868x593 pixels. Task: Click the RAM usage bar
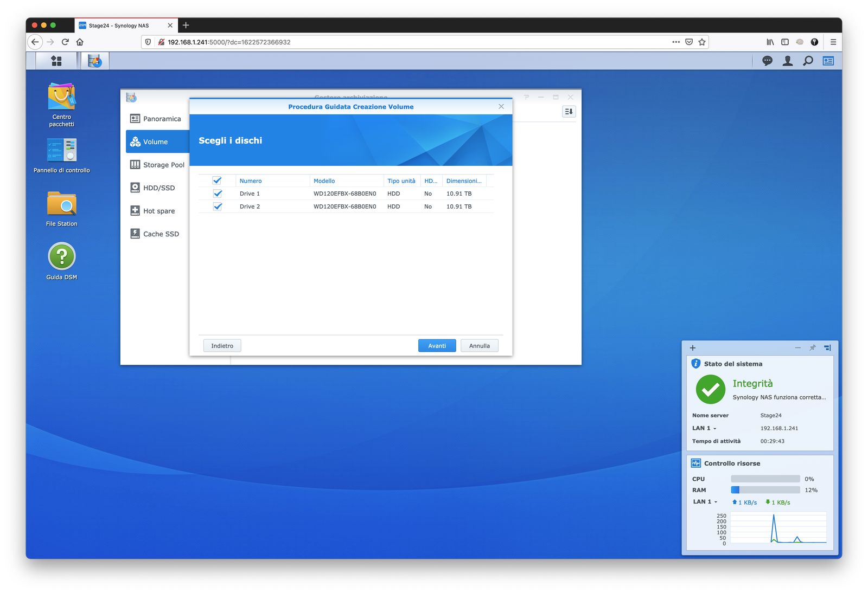tap(765, 490)
